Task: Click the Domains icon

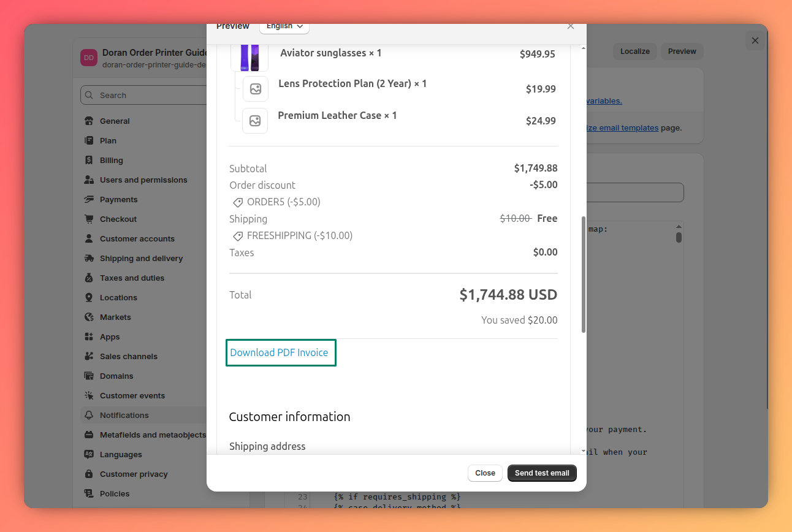Action: [89, 376]
